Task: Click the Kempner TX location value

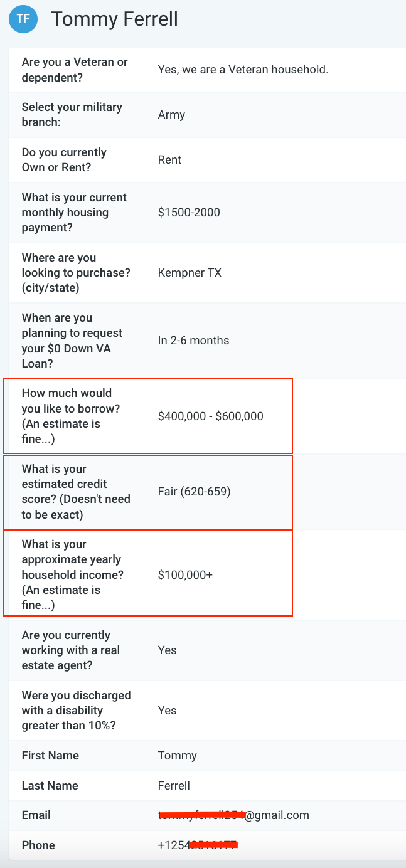Action: 190,273
